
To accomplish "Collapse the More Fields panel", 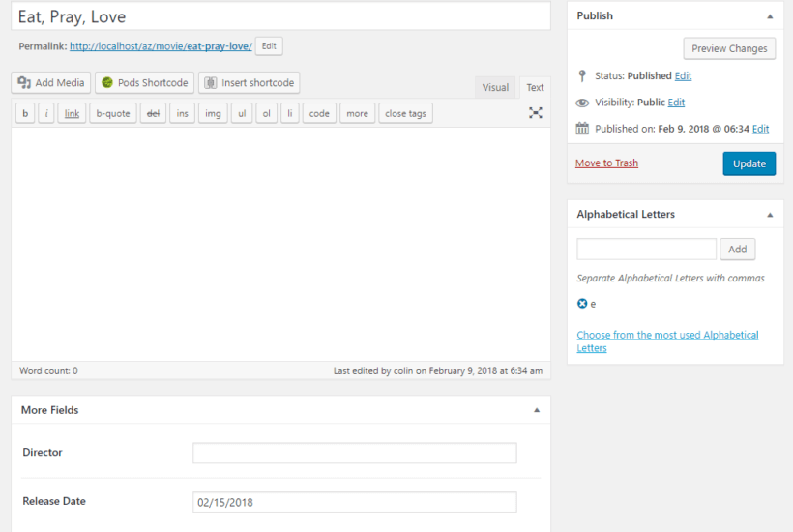I will pyautogui.click(x=537, y=410).
